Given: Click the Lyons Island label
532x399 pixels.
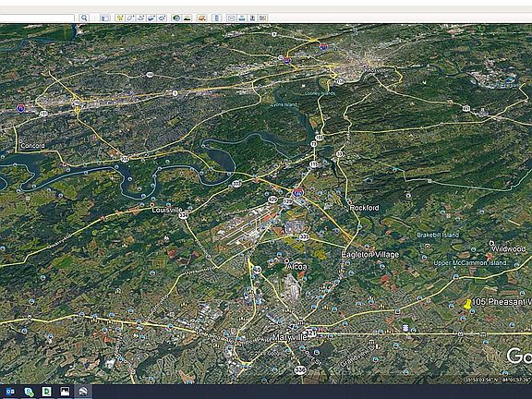Looking at the screenshot, I should click(x=284, y=105).
